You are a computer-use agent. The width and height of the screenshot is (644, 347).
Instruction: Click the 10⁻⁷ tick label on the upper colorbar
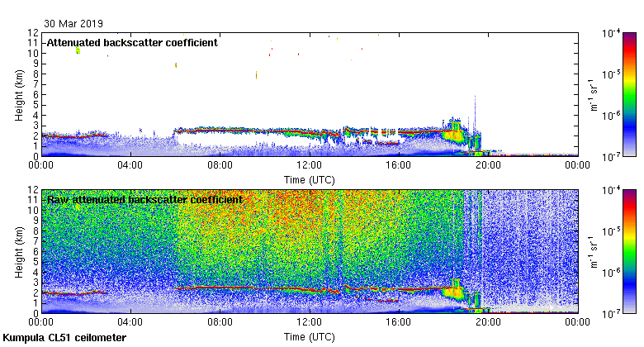point(611,157)
